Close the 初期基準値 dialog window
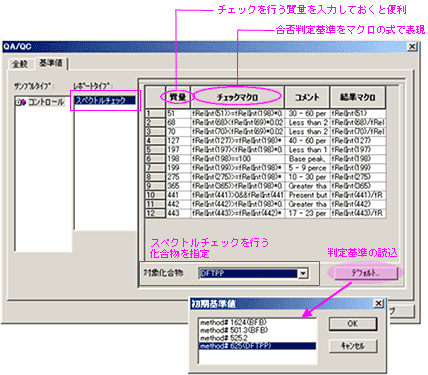The image size is (428, 375). coord(378,303)
